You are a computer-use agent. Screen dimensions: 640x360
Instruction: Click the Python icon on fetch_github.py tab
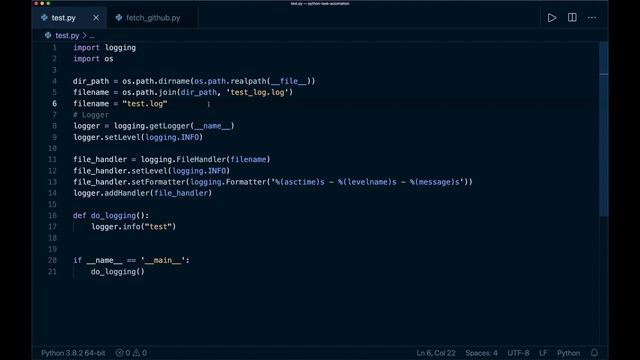[119, 18]
